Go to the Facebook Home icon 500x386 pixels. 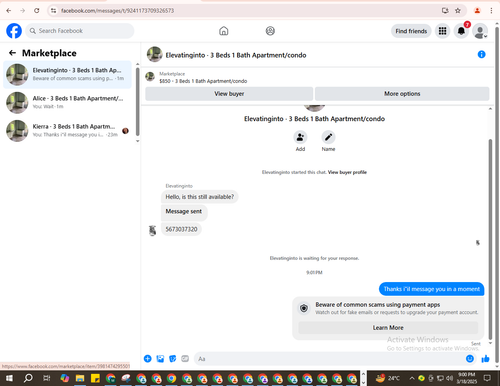click(224, 31)
